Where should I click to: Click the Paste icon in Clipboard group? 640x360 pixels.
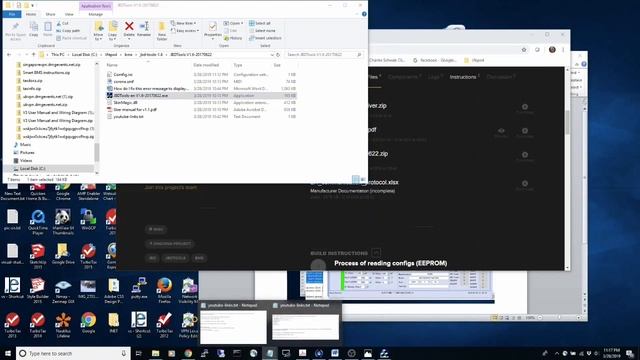pyautogui.click(x=48, y=27)
